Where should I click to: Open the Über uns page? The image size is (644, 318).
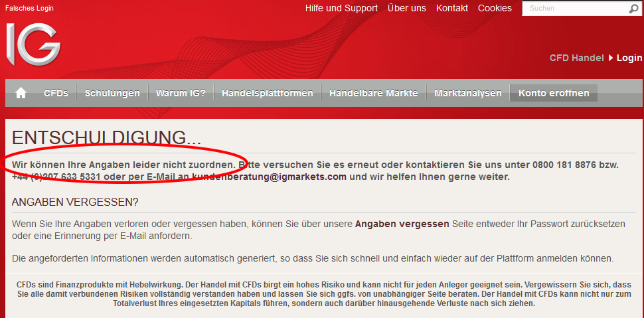tap(406, 8)
